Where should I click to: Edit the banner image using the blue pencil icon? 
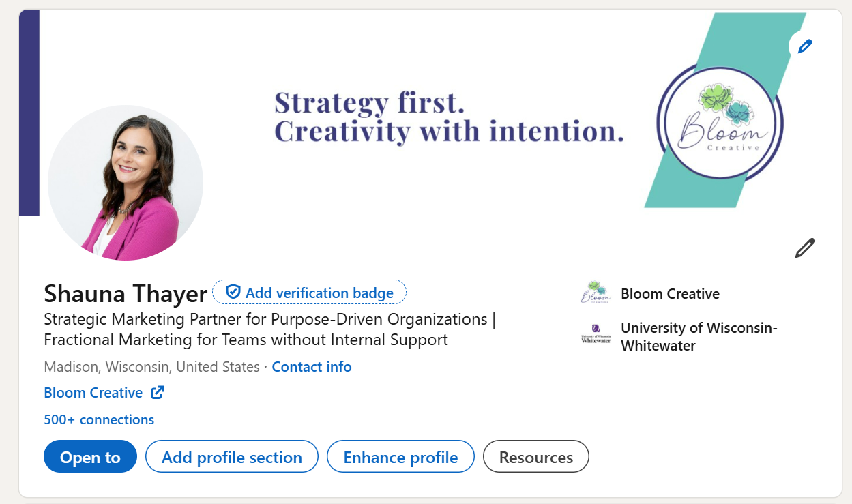[804, 46]
